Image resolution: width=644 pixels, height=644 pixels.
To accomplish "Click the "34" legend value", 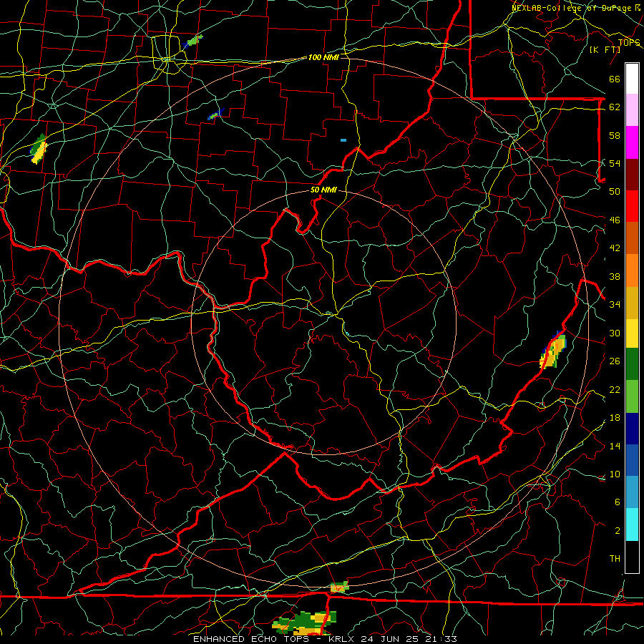I will click(x=615, y=305).
